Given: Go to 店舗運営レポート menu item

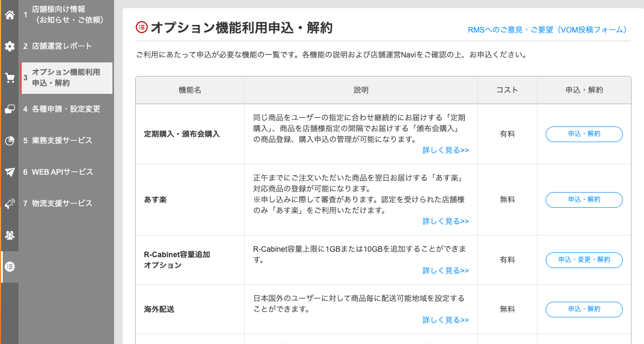Looking at the screenshot, I should (x=67, y=46).
